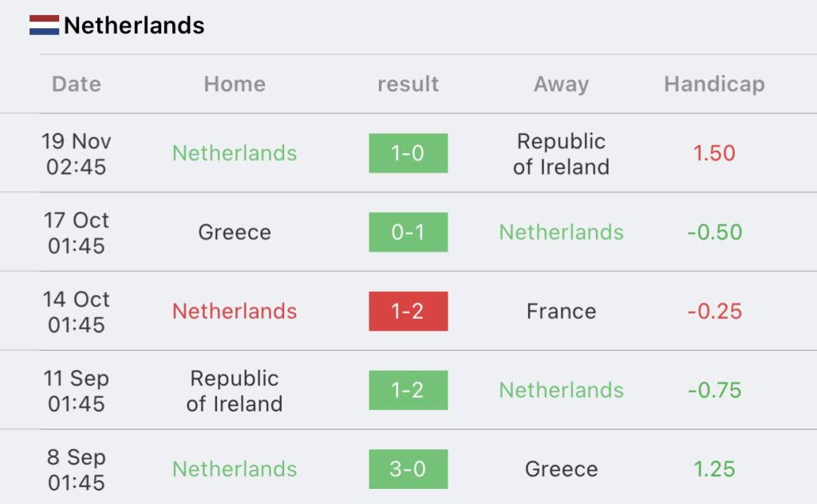Select Greece in the Home column
The height and width of the screenshot is (504, 817).
pyautogui.click(x=235, y=232)
